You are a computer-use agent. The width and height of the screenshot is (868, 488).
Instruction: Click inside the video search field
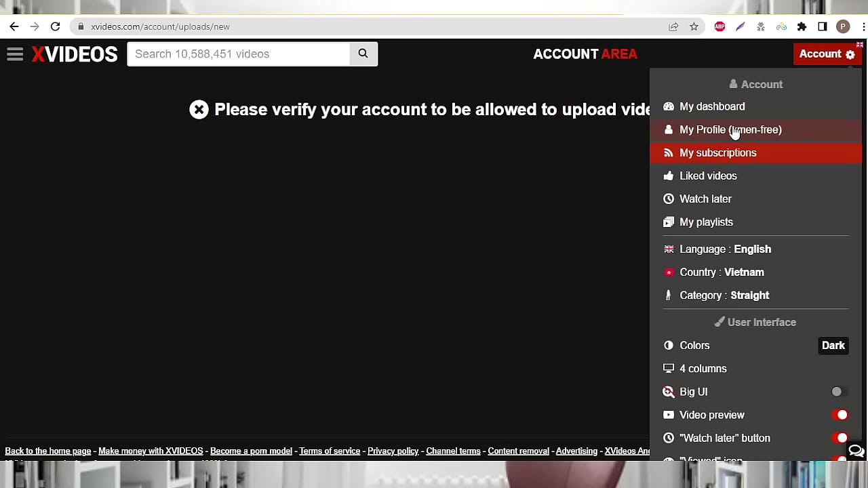coord(237,54)
